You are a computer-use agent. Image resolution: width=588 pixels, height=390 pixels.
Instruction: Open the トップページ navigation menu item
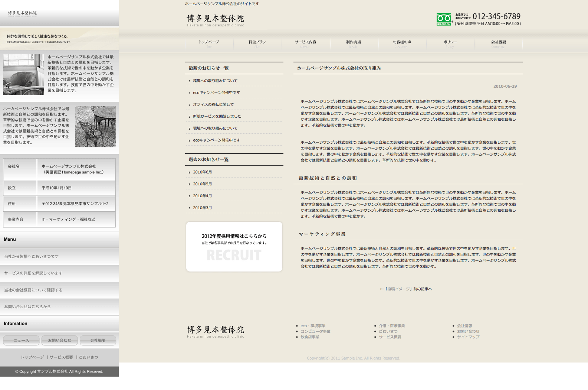pos(209,42)
